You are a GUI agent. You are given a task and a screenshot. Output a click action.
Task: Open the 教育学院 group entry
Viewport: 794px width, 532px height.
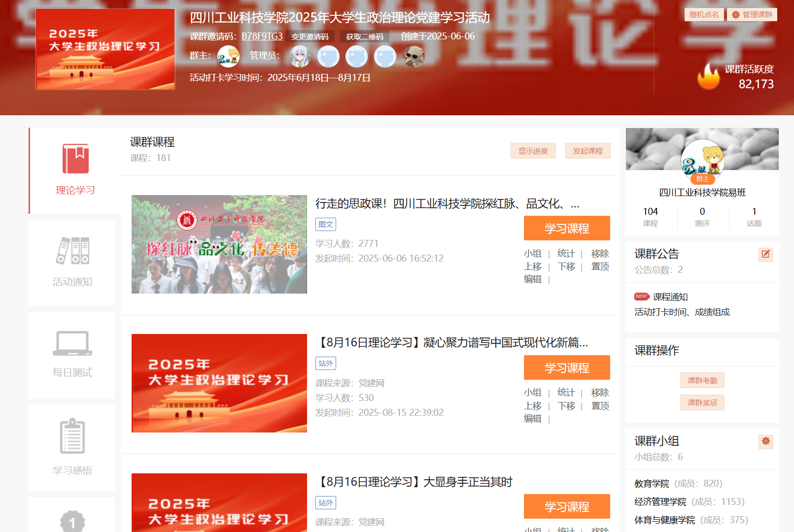(652, 484)
